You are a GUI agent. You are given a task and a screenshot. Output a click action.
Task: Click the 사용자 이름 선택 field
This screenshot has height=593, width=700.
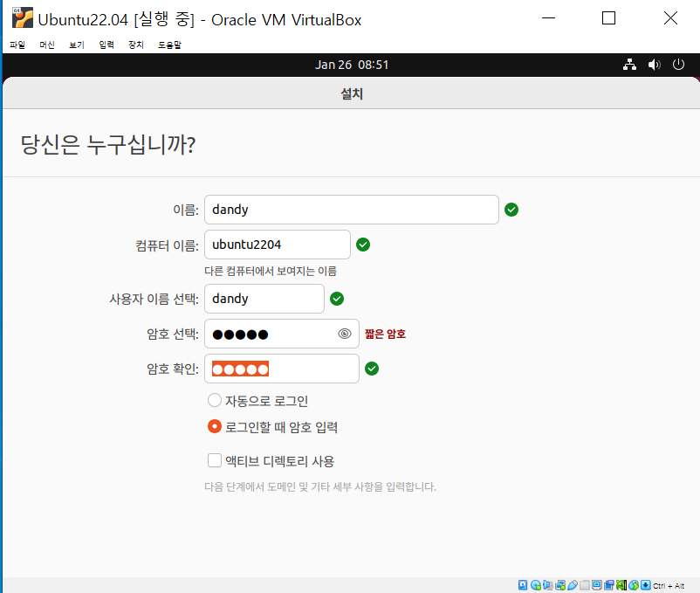coord(264,299)
